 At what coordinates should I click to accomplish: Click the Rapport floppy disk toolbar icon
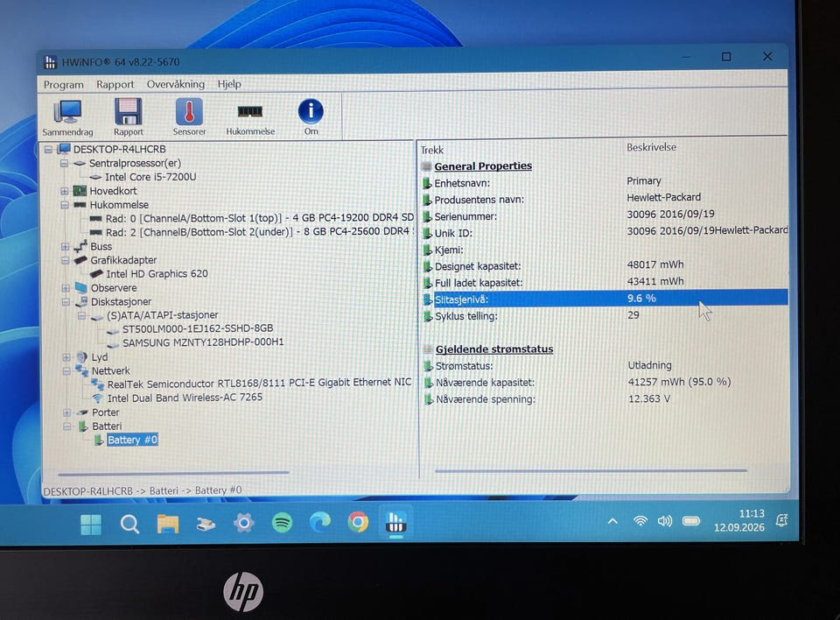click(x=128, y=118)
